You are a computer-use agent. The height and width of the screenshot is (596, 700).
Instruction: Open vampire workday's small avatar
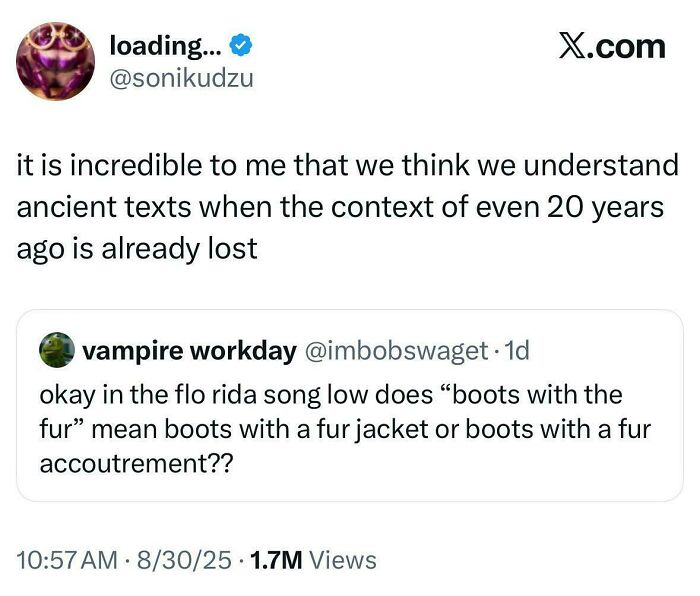point(56,351)
